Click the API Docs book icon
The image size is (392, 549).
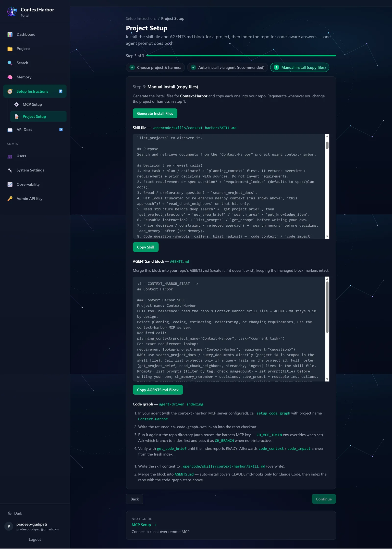click(10, 130)
